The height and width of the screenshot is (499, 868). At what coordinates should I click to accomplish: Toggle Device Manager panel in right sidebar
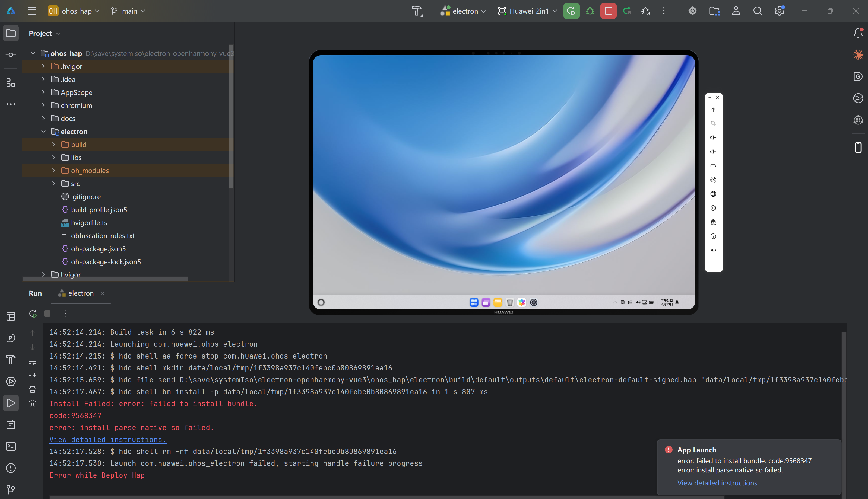coord(858,148)
